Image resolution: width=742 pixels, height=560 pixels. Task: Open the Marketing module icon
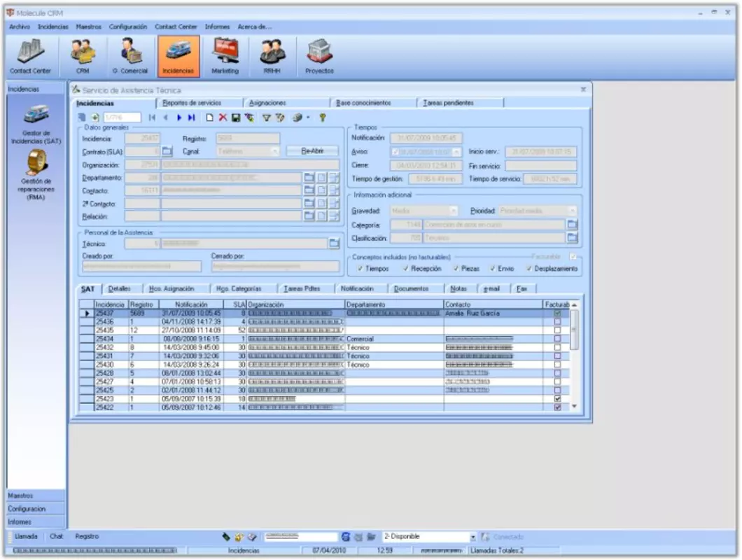coord(225,56)
